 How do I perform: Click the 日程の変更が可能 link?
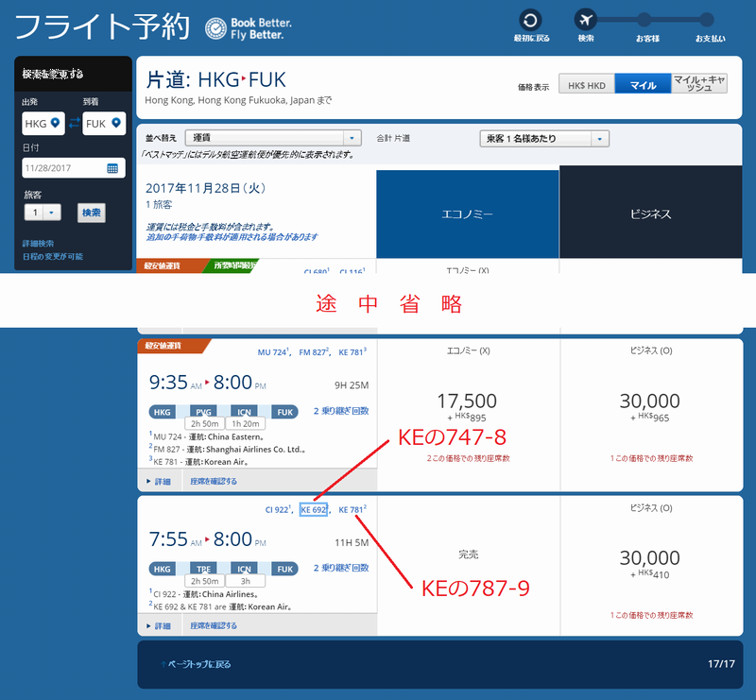click(x=53, y=256)
